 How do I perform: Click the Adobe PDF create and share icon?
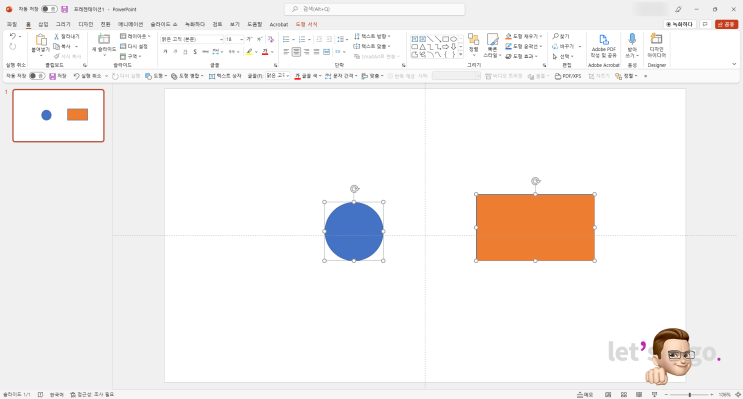click(x=603, y=40)
